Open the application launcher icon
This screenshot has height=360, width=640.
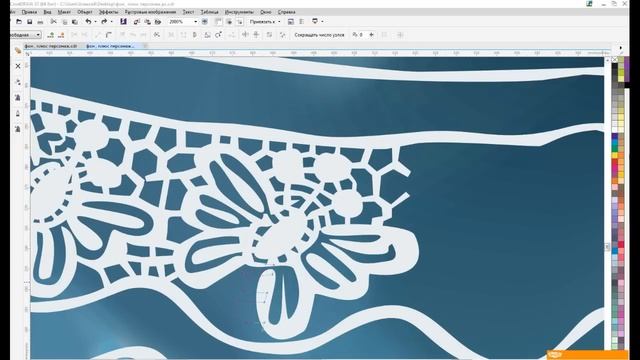point(315,21)
